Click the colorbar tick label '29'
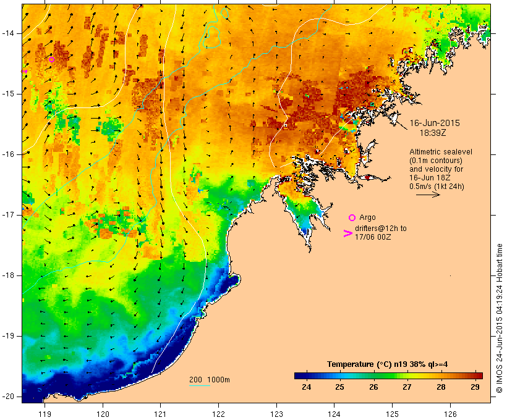Image resolution: width=507 pixels, height=420 pixels. (x=475, y=387)
